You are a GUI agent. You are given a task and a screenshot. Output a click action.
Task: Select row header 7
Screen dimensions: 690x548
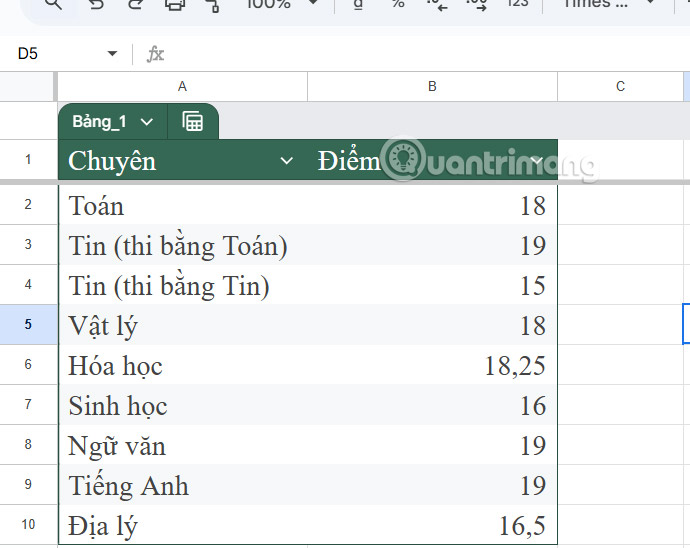click(28, 405)
